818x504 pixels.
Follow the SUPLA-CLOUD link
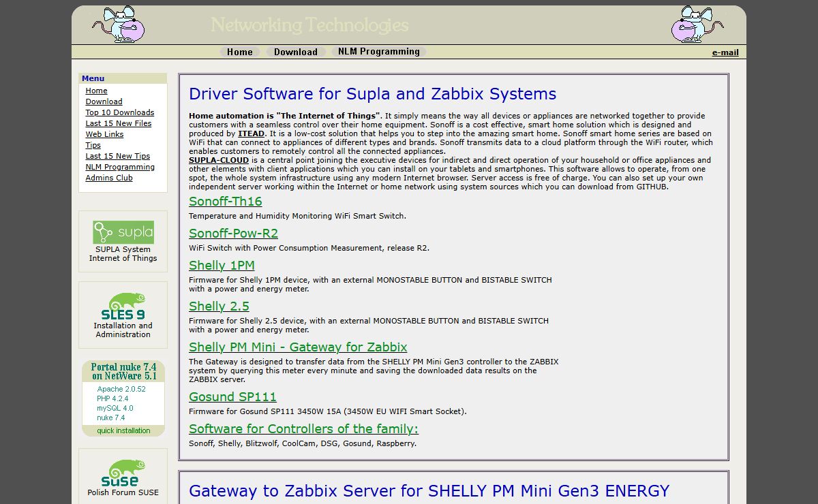[219, 161]
